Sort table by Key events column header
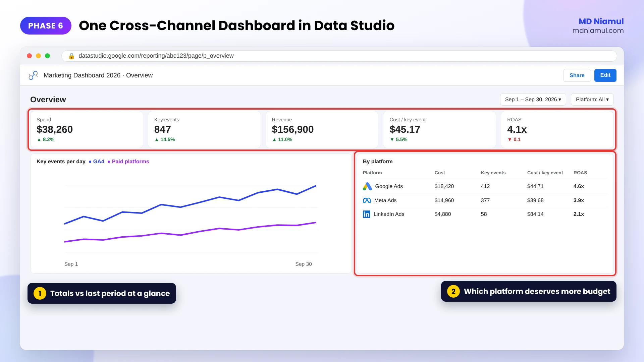The image size is (644, 362). click(x=493, y=173)
